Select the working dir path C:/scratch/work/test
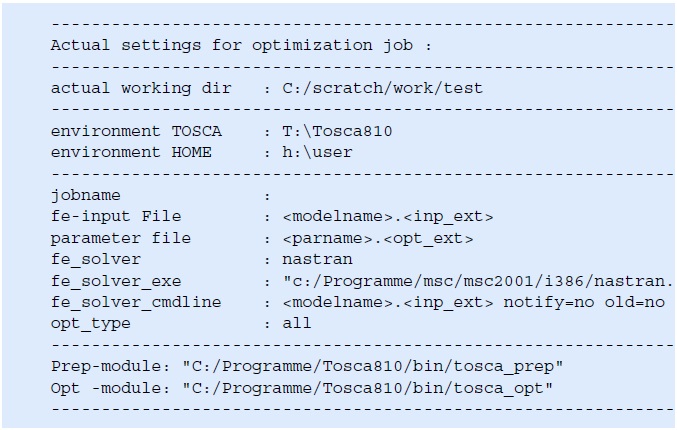The width and height of the screenshot is (677, 430). 383,88
